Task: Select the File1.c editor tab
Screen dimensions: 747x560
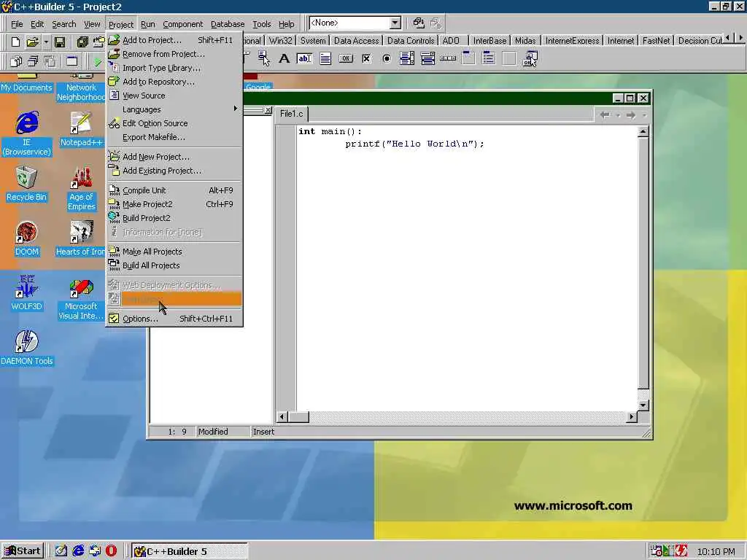Action: (x=292, y=114)
